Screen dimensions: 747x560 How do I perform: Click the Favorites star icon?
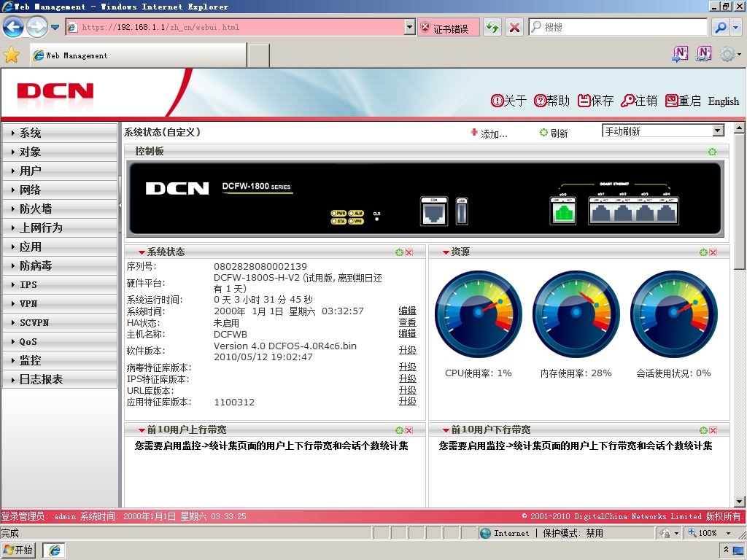[12, 55]
